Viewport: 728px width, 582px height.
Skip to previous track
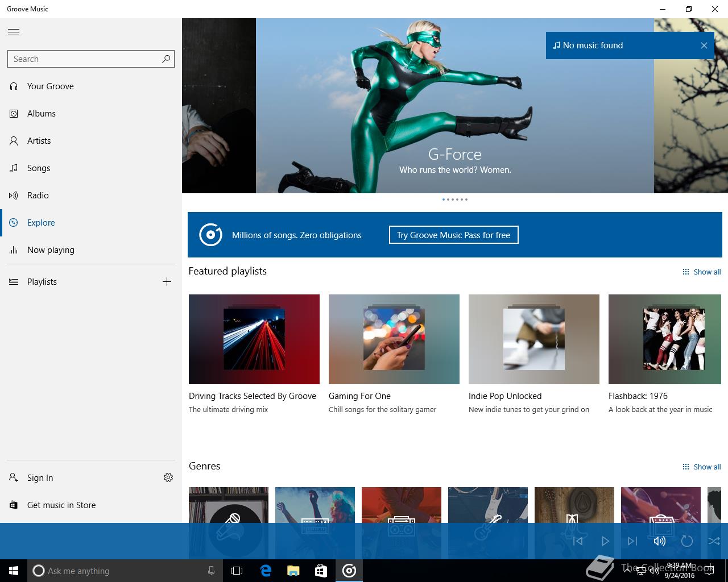coord(578,541)
